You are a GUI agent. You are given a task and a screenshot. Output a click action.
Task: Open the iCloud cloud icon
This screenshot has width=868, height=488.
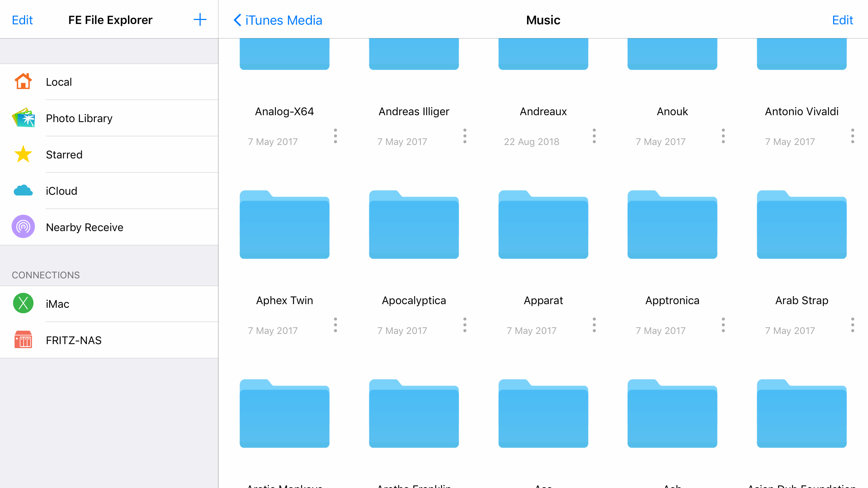pos(23,190)
